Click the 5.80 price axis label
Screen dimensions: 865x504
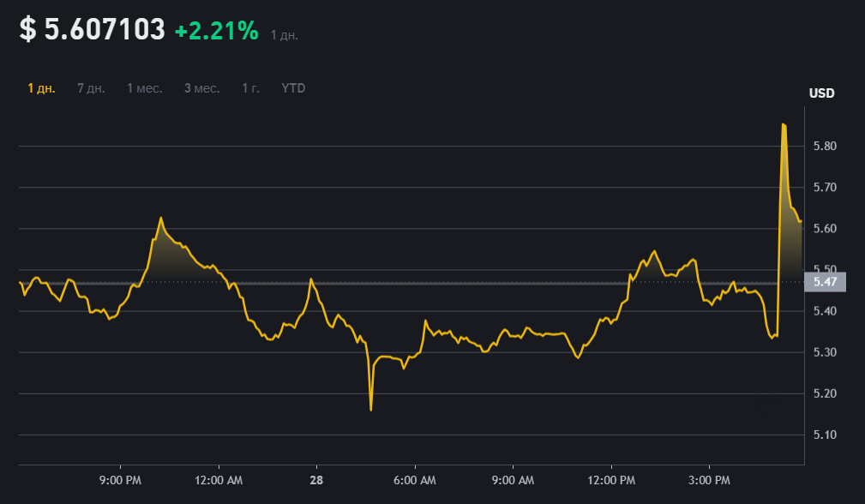point(825,147)
